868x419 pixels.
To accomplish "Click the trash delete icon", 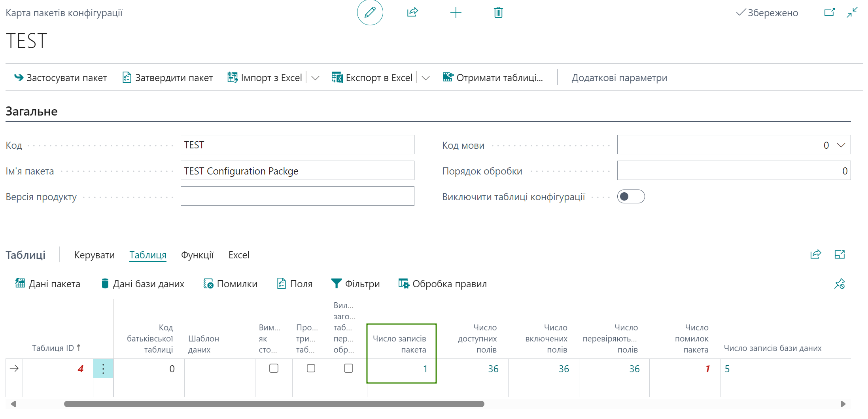I will click(498, 13).
